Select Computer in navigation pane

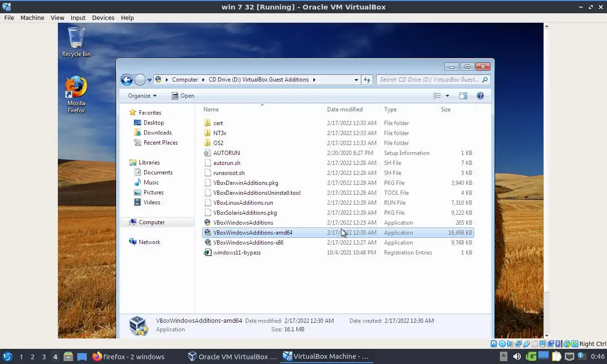(157, 222)
